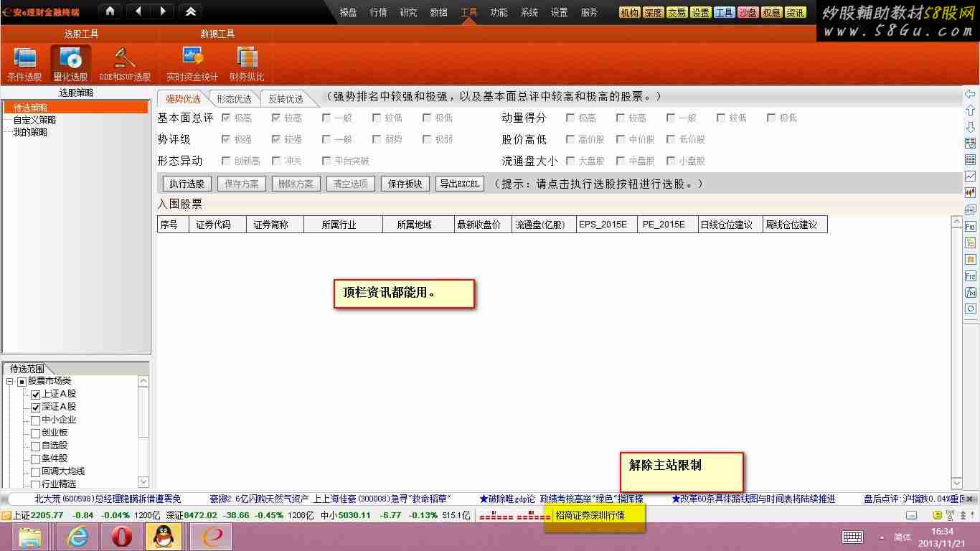
Task: Check 大盘股 under 流通盘大小
Action: (570, 161)
